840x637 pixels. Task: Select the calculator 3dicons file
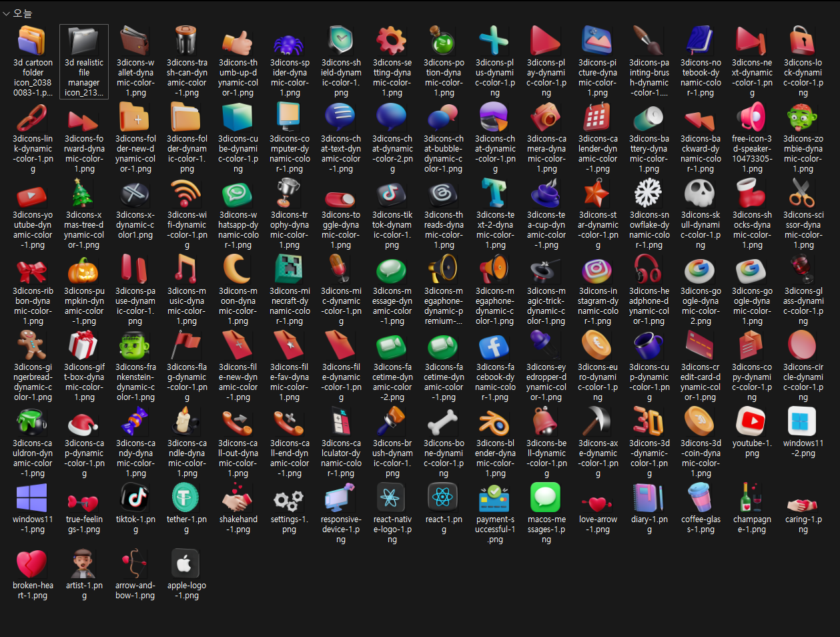tap(341, 442)
